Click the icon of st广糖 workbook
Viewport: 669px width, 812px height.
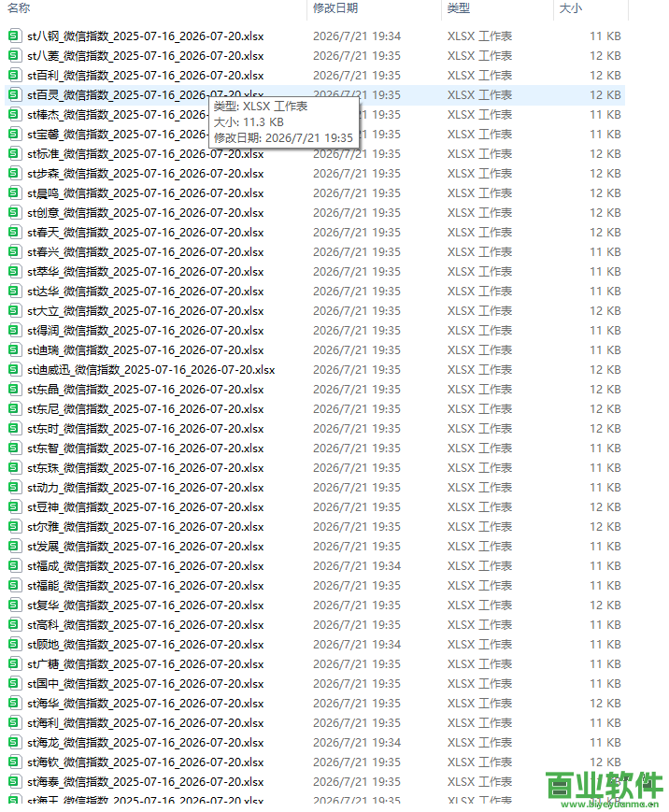click(x=15, y=663)
